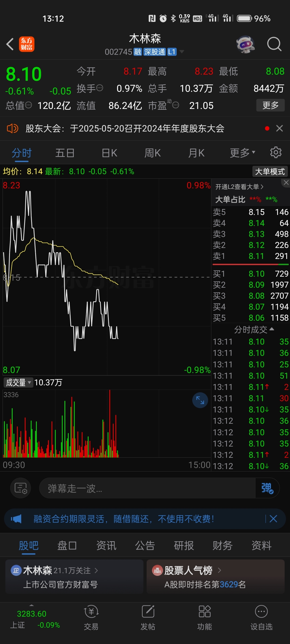
Task: Open the 成交量 indicator dropdown
Action: click(x=18, y=382)
